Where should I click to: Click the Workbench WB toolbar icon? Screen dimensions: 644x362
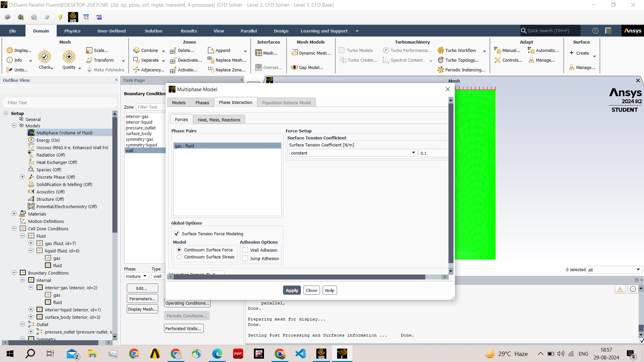73,17
